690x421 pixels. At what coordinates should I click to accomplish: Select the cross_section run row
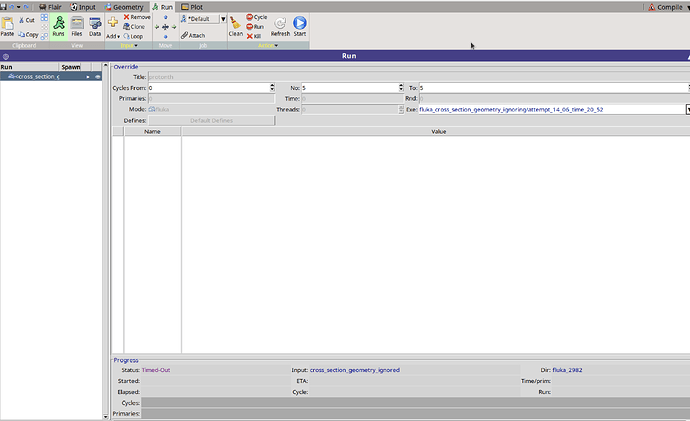(x=51, y=77)
